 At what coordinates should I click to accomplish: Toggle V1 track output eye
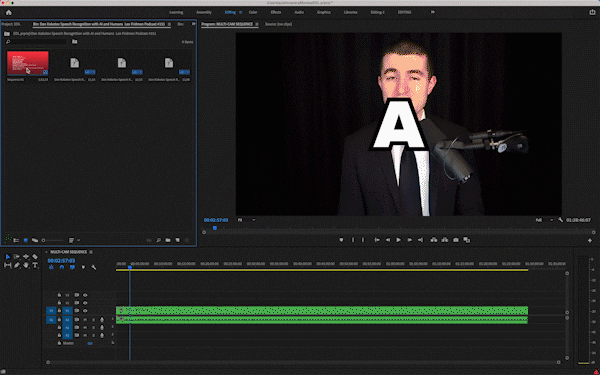click(85, 311)
